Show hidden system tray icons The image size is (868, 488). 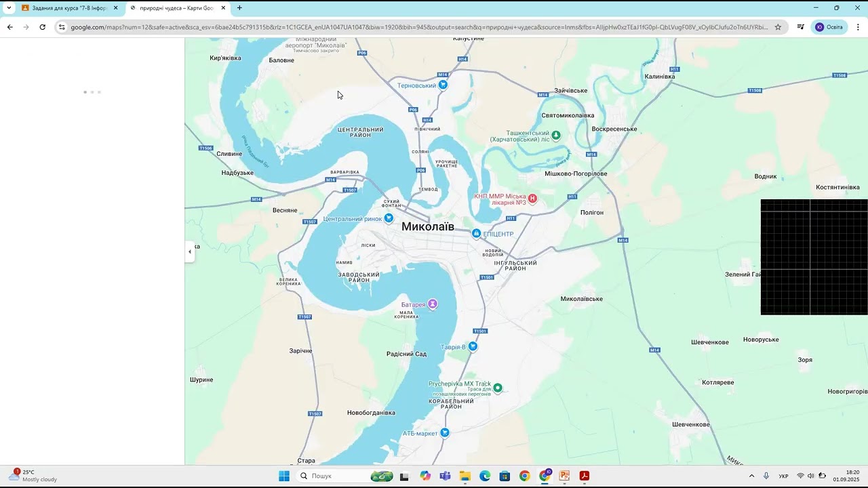coord(751,476)
